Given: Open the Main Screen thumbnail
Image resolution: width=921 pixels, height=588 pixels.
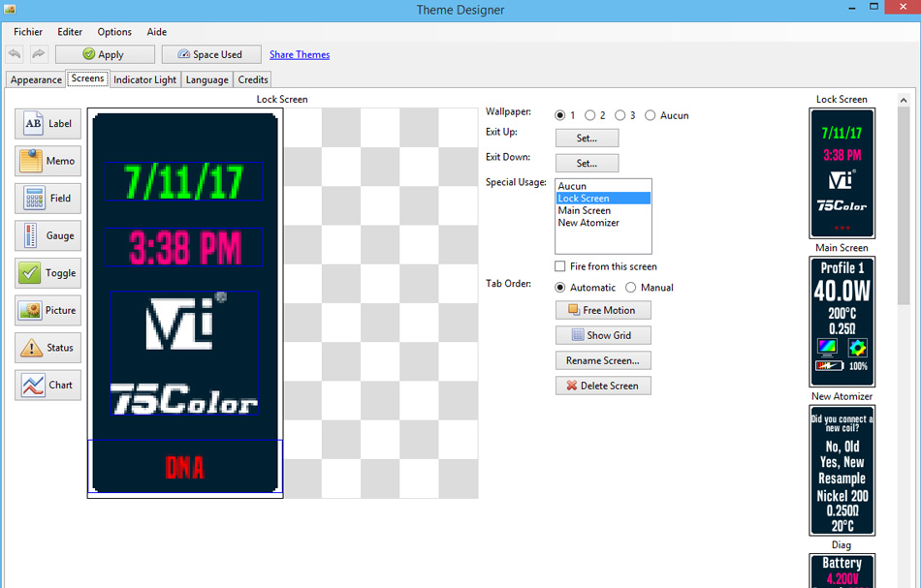Looking at the screenshot, I should (x=842, y=322).
